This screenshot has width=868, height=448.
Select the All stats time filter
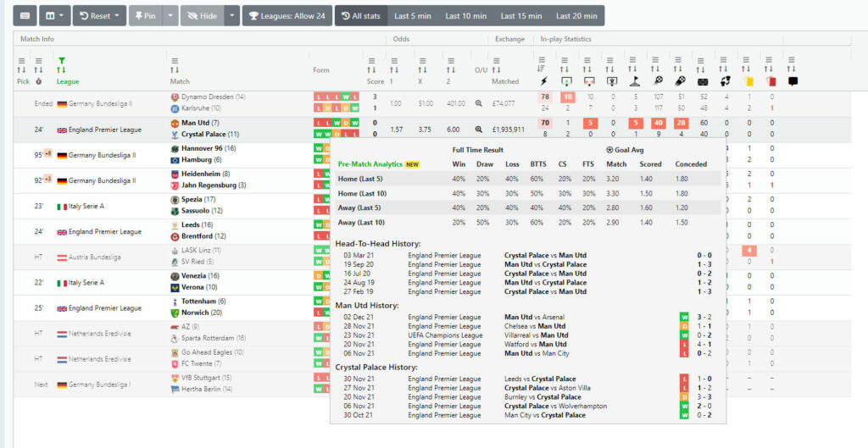click(x=361, y=16)
